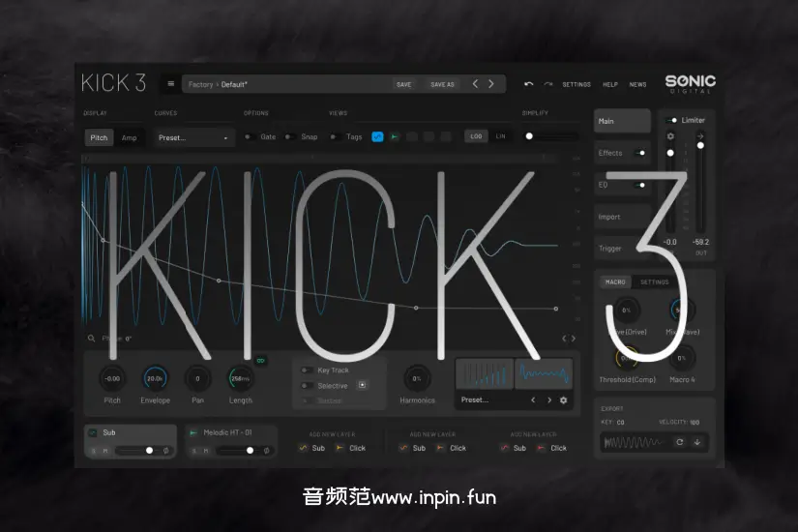The image size is (798, 532).
Task: Open the macro SETTINGS tab
Action: (655, 281)
